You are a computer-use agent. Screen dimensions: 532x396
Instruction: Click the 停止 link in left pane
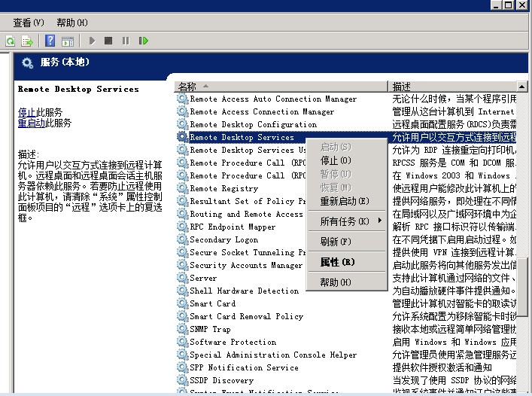click(26, 112)
